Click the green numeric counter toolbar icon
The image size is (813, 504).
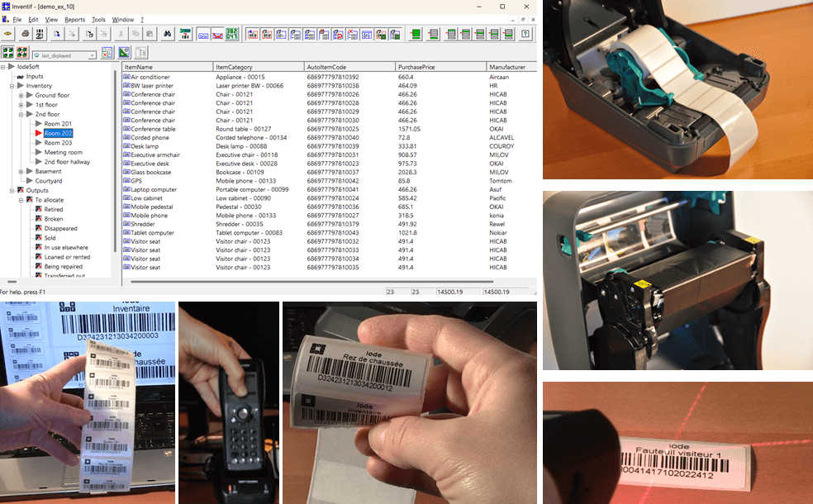click(232, 34)
